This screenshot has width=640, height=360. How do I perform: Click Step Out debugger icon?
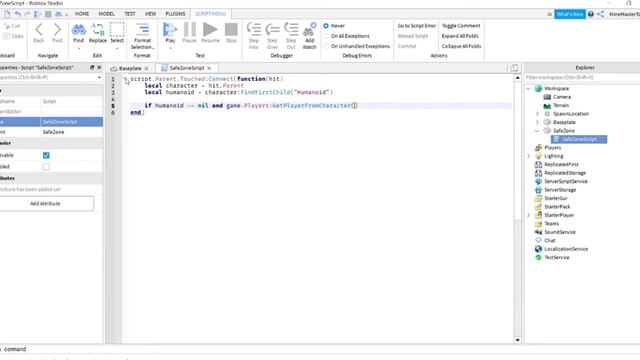[x=291, y=29]
